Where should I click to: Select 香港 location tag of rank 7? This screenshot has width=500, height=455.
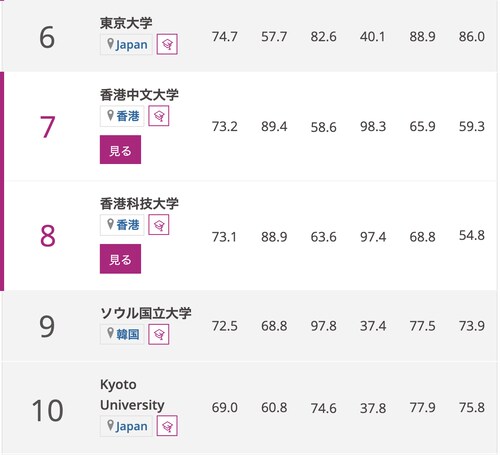tap(122, 116)
